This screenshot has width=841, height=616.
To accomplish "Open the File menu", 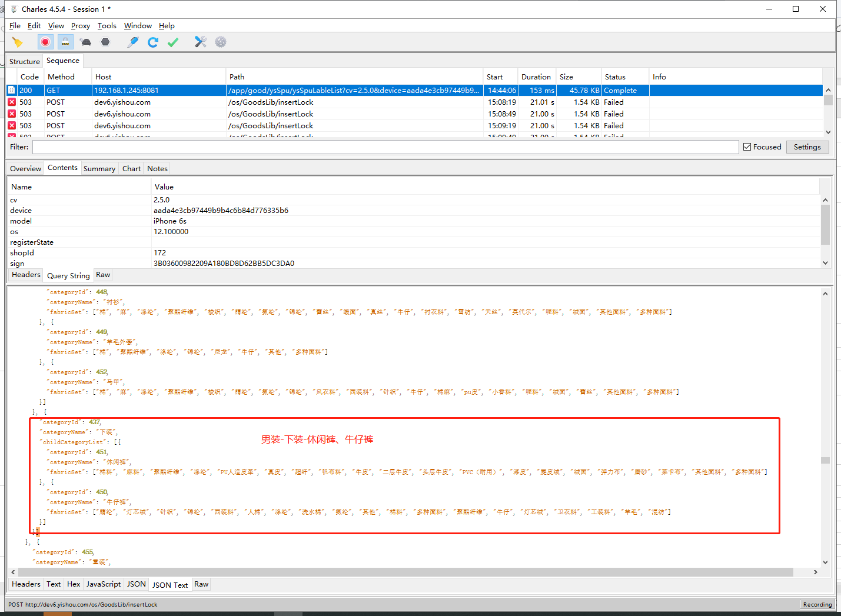I will click(x=15, y=26).
